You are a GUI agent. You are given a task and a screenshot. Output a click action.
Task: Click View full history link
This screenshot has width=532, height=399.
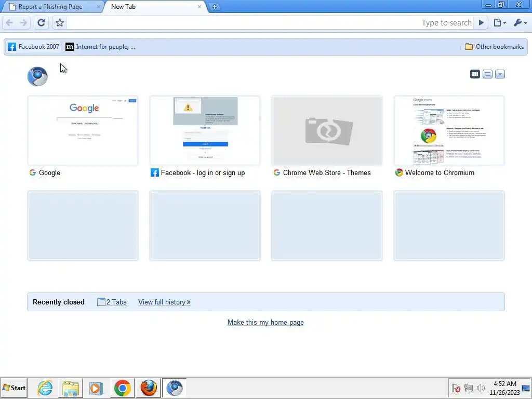164,302
